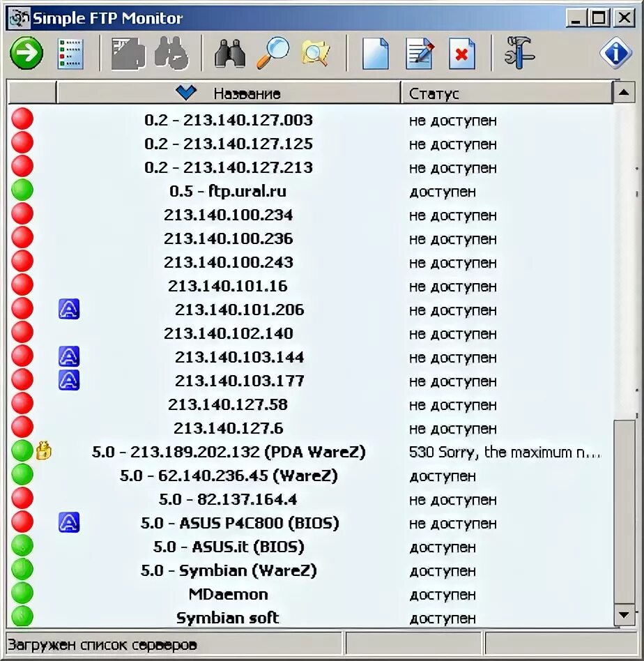
Task: Toggle the lock icon on PDA WareZ row
Action: click(42, 451)
